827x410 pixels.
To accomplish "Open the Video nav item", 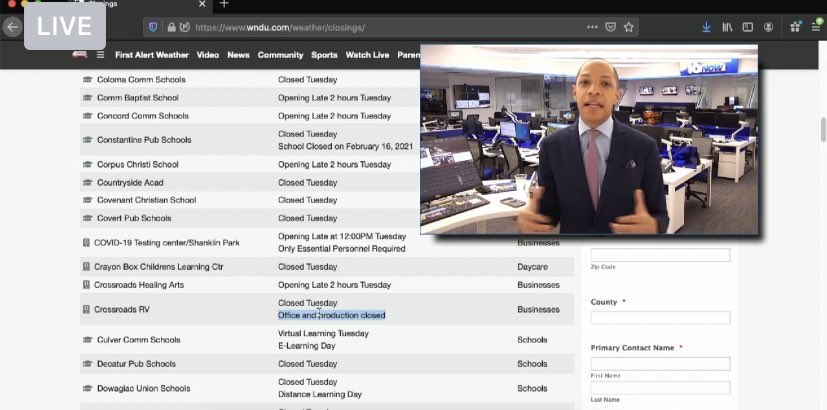I will (x=208, y=55).
